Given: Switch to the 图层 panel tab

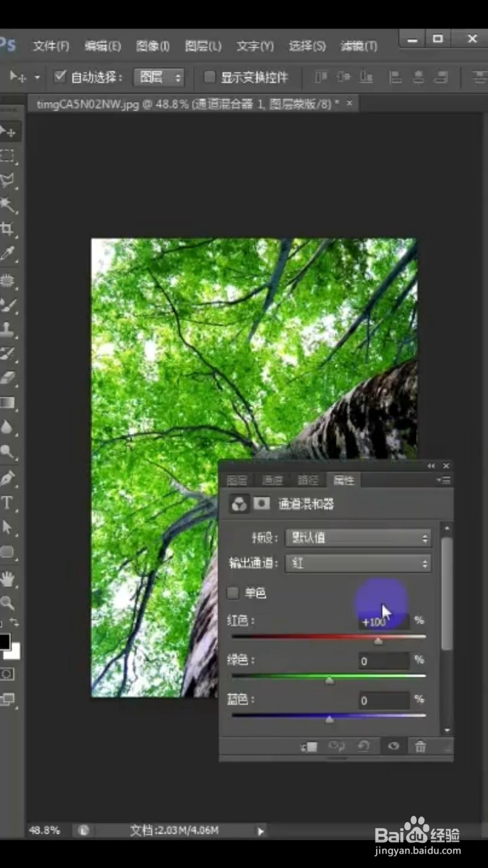Looking at the screenshot, I should click(237, 481).
